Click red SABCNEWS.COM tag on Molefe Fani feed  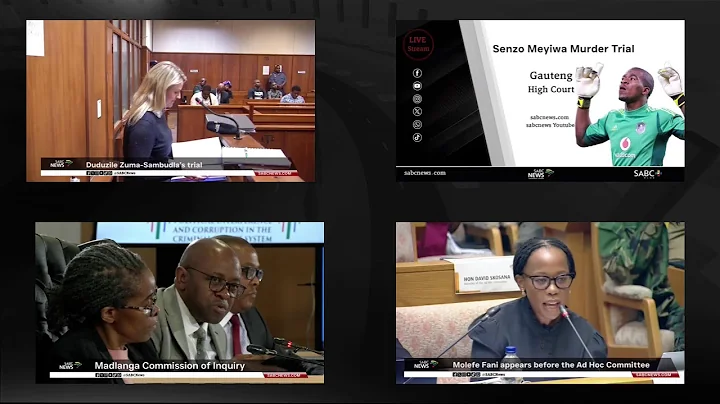click(653, 375)
